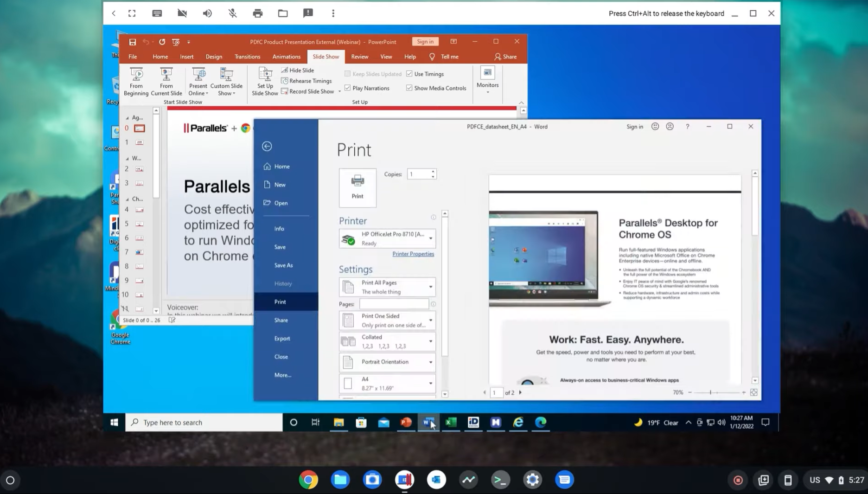Click PowerPoint Sign in button
868x494 pixels.
(425, 42)
